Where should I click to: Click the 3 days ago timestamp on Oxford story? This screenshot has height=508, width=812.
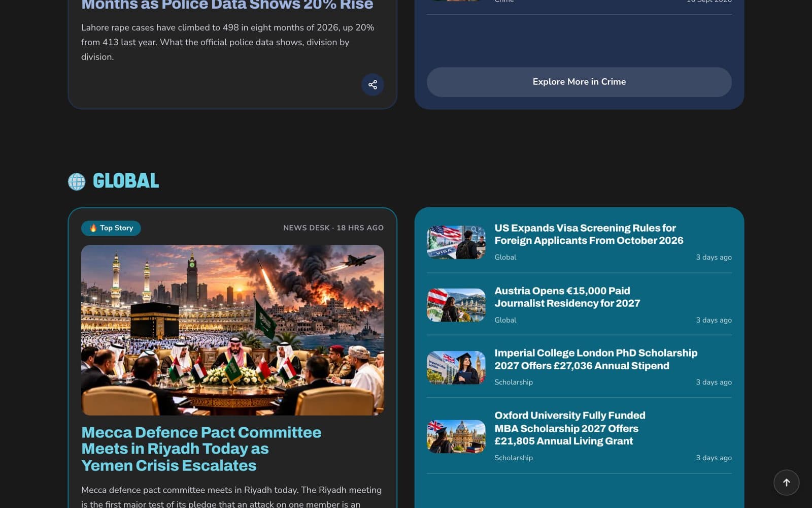point(714,458)
